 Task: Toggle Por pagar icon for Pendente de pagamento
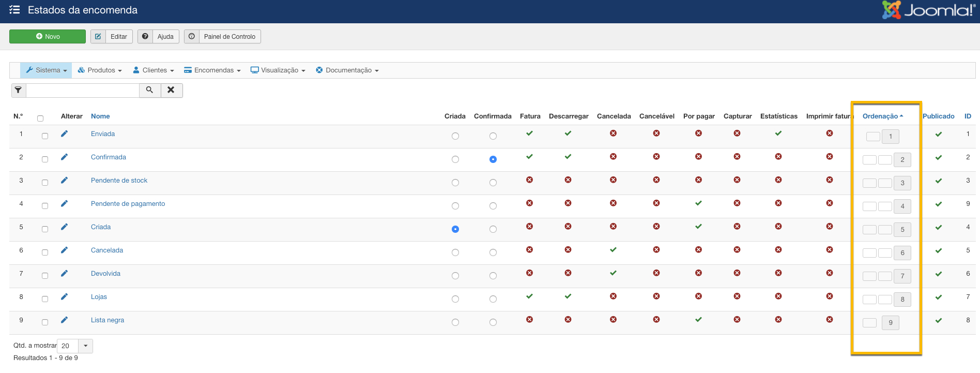pos(698,203)
